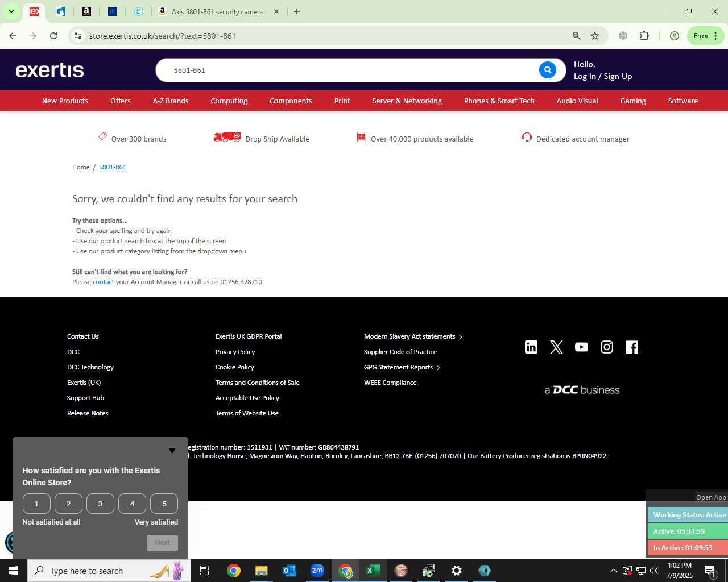View site information icon beside URL
Image resolution: width=728 pixels, height=582 pixels.
pos(78,36)
